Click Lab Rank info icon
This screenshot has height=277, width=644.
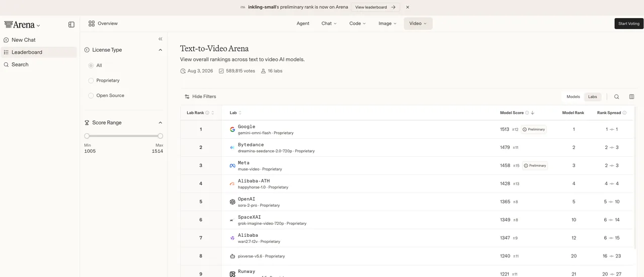click(x=207, y=113)
